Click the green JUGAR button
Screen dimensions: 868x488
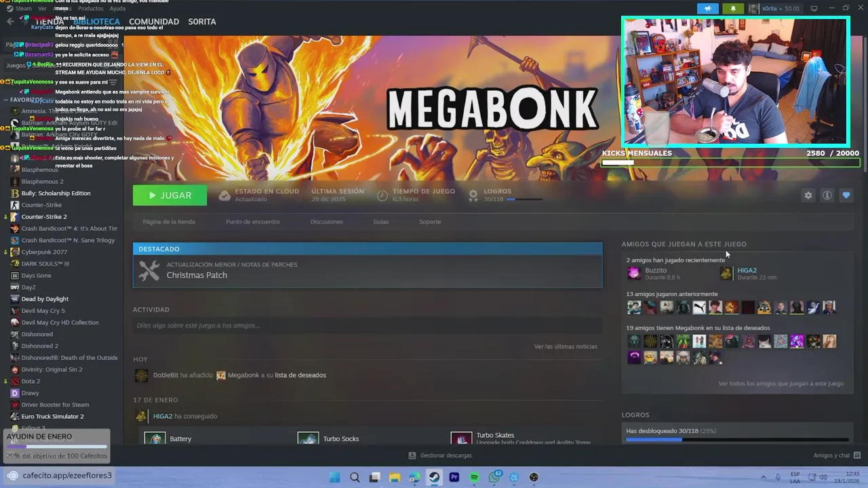[170, 195]
